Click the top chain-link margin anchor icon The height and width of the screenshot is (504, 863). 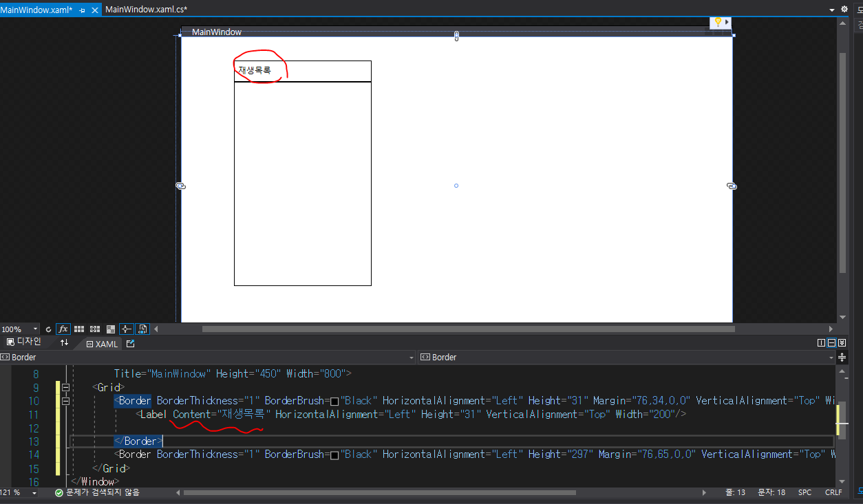tap(456, 36)
